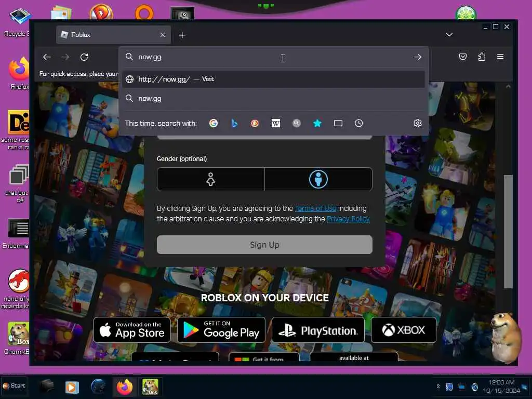Select the now.gg search suggestion
Screen dimensions: 532x399
tap(273, 98)
